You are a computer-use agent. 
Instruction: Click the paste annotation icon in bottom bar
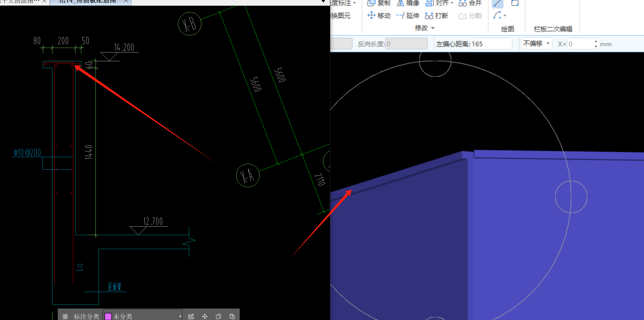tap(232, 316)
